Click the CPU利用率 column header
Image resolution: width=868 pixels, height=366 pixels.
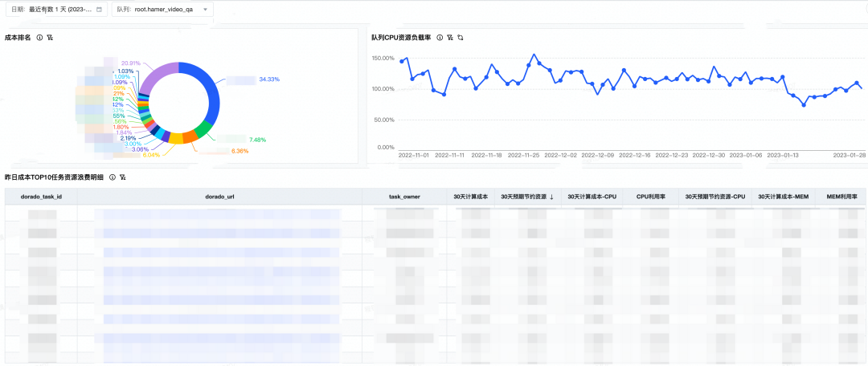[x=653, y=197]
